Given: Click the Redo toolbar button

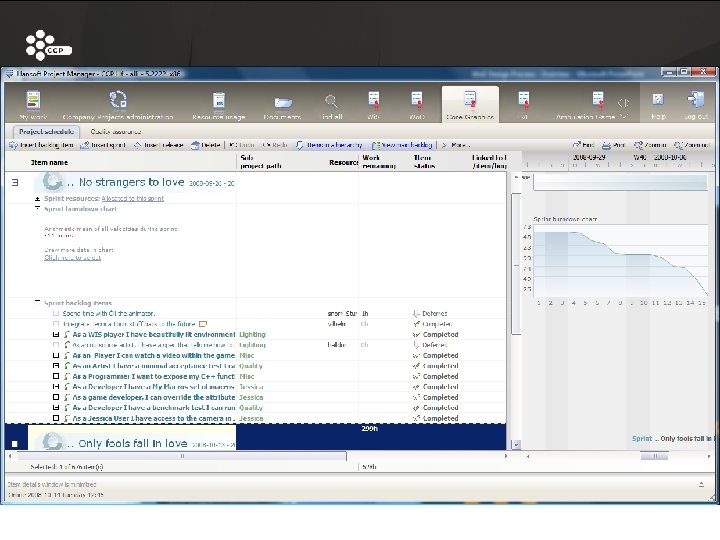Looking at the screenshot, I should (x=275, y=145).
